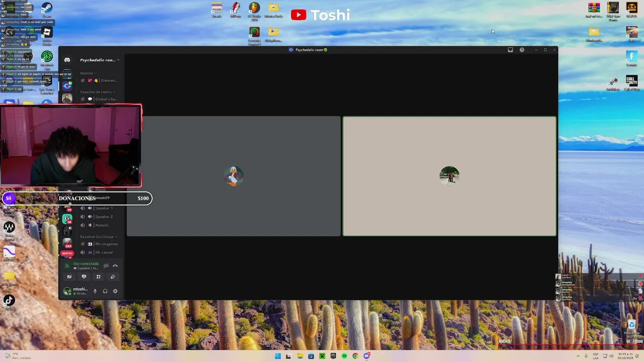Open Discord help question mark
This screenshot has height=362, width=644.
(522, 50)
